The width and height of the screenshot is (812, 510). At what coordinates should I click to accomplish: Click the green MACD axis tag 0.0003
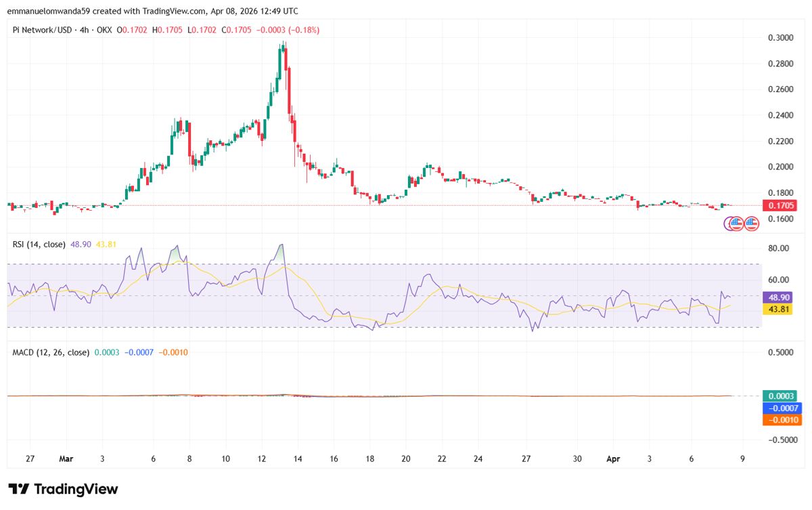coord(781,396)
